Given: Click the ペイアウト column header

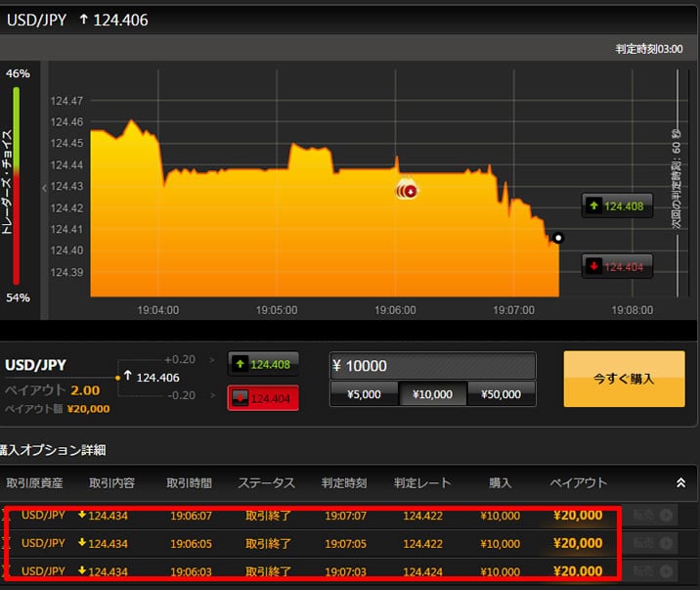Looking at the screenshot, I should click(578, 482).
